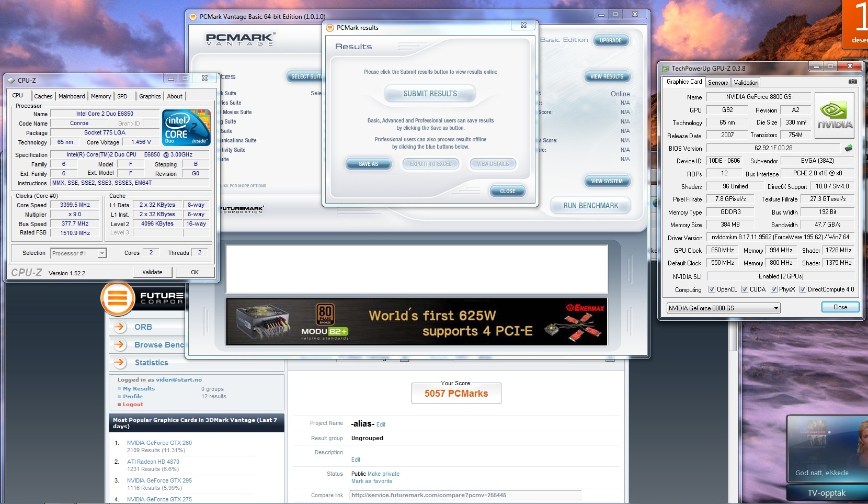Click the Statistics link text
This screenshot has width=868, height=504.
[x=151, y=363]
